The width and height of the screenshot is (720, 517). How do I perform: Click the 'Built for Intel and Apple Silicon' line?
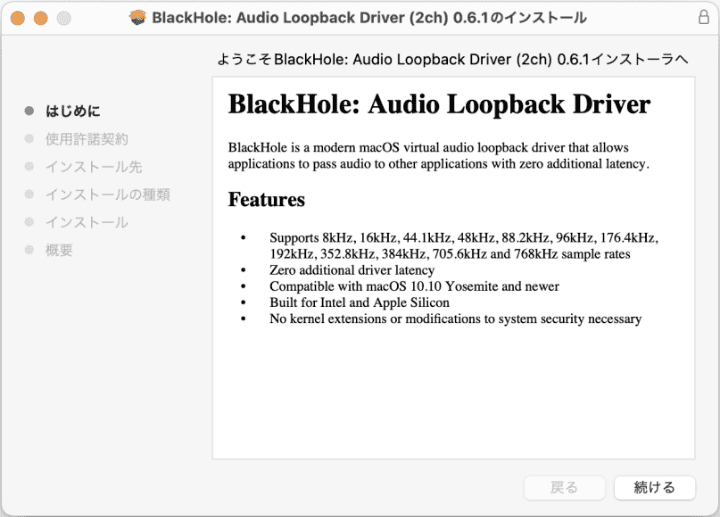click(360, 302)
